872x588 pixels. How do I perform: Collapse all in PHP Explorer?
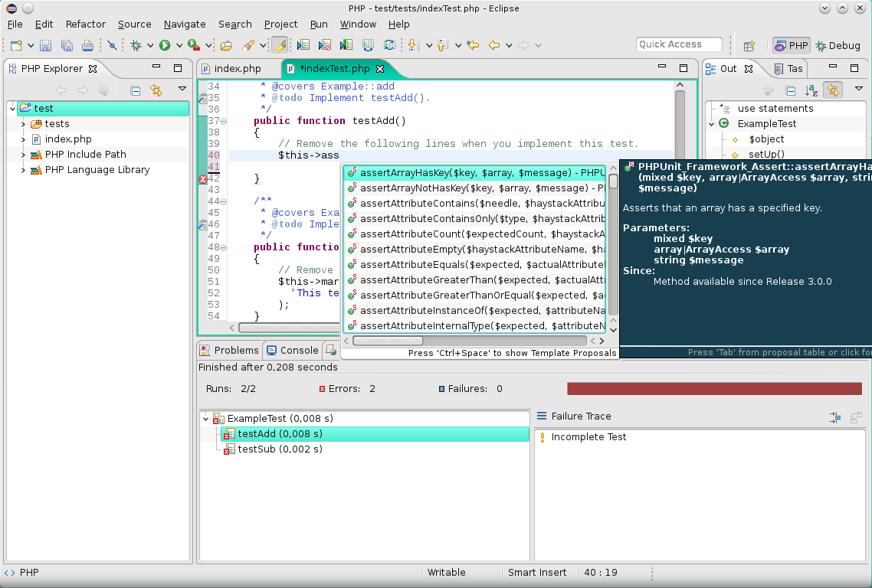(135, 90)
